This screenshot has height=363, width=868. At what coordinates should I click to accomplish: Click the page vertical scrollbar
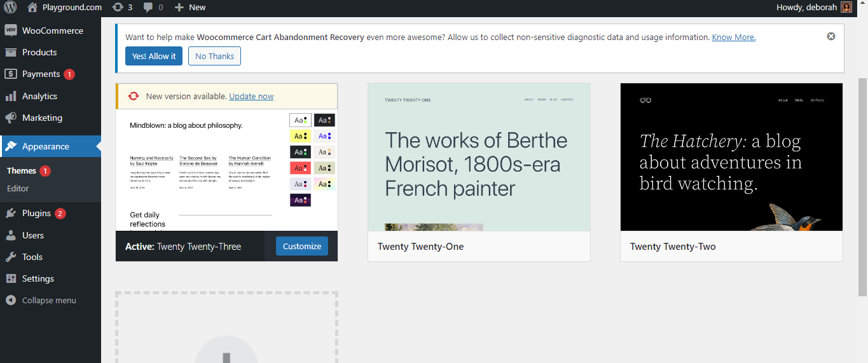[x=863, y=188]
